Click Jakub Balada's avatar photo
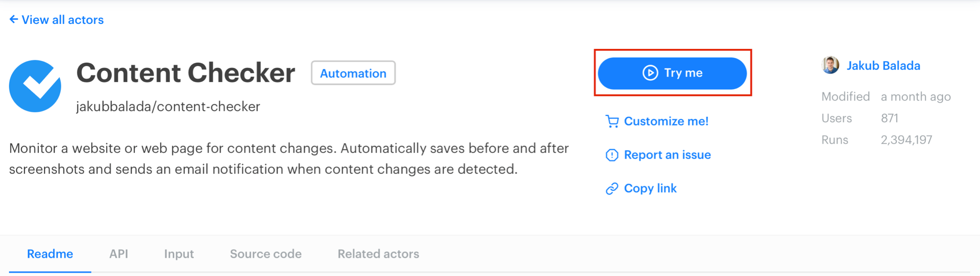Viewport: 980px width, 276px height. [x=831, y=65]
